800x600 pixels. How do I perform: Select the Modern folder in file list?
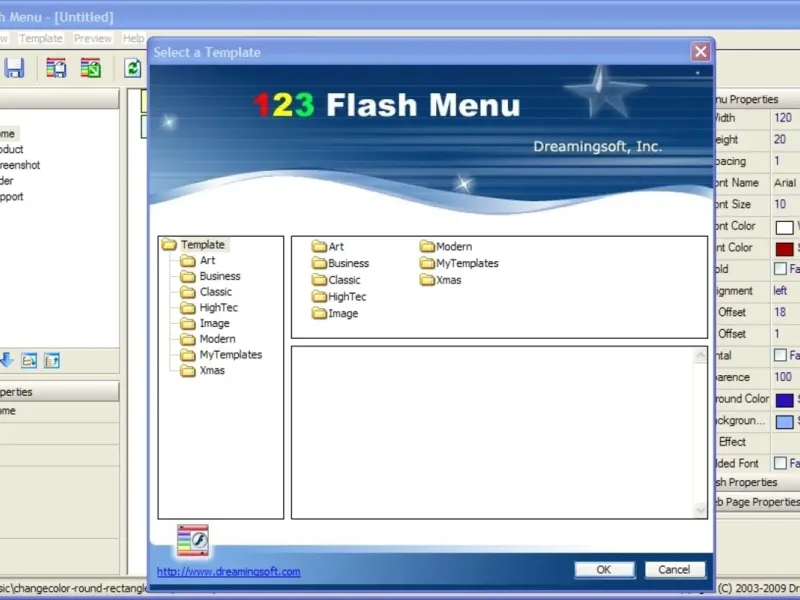[x=446, y=246]
